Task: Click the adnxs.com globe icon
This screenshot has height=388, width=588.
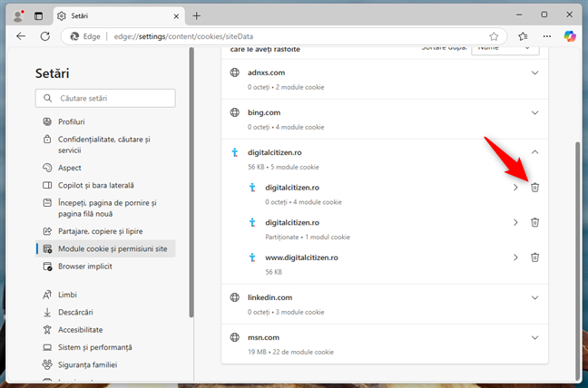Action: (235, 73)
